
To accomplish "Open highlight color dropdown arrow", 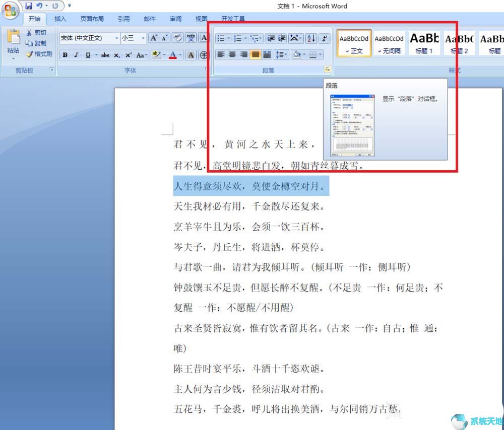I will 164,55.
